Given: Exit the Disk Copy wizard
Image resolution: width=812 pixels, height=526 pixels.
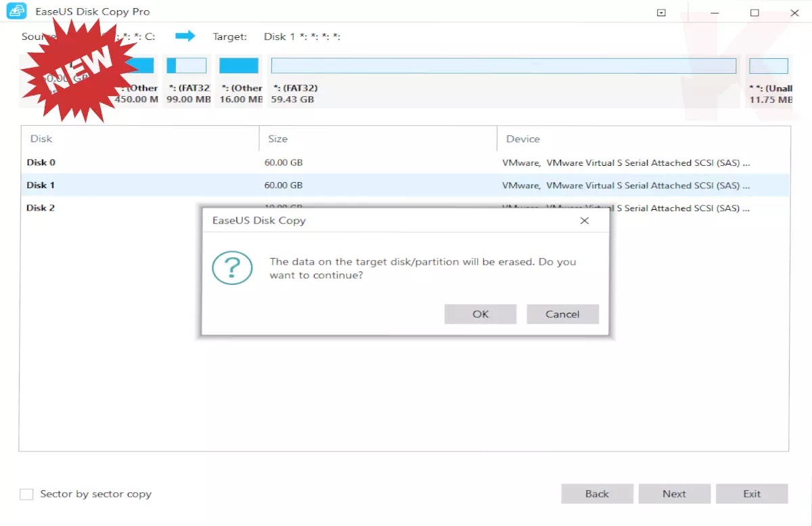Looking at the screenshot, I should point(752,494).
